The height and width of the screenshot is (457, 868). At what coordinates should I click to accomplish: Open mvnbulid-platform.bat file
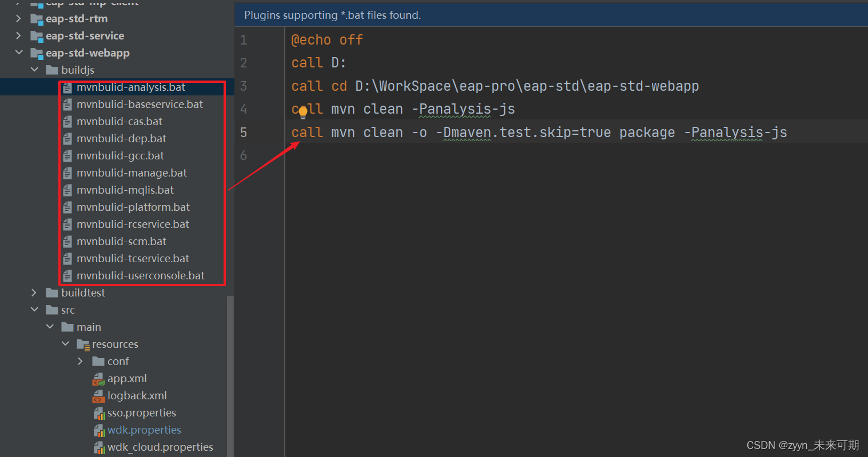click(x=133, y=207)
